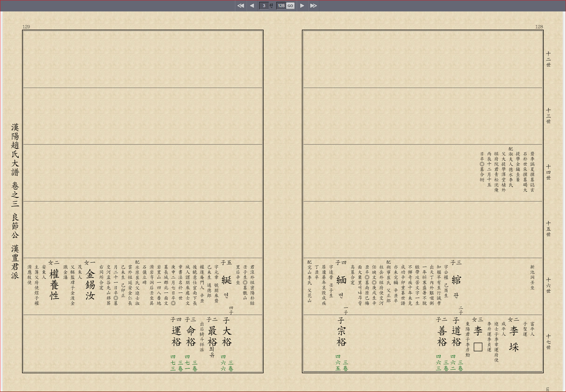Select the name 宗裕 on page 128
The width and height of the screenshot is (566, 392).
[x=341, y=336]
